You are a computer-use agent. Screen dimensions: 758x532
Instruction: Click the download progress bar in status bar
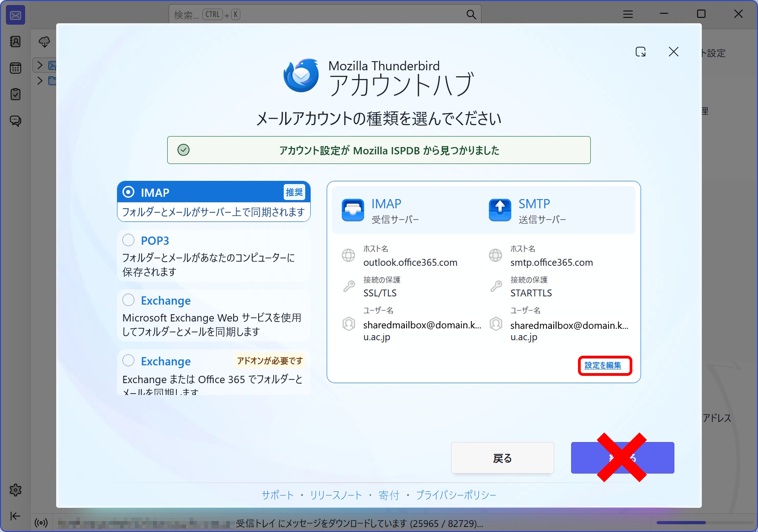705,522
